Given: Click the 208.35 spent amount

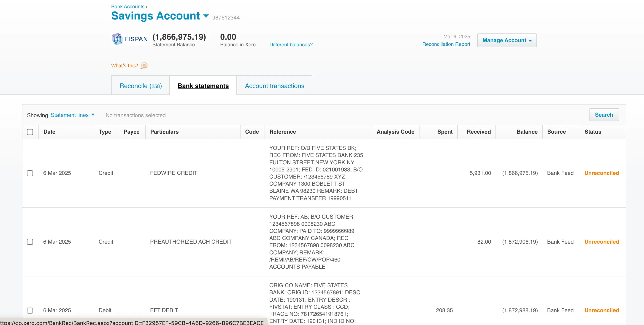Looking at the screenshot, I should pos(444,310).
